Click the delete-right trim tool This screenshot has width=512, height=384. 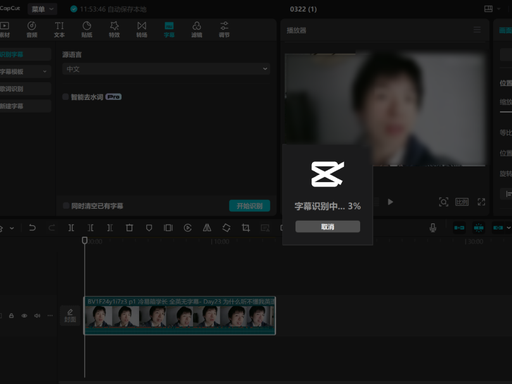click(x=110, y=228)
